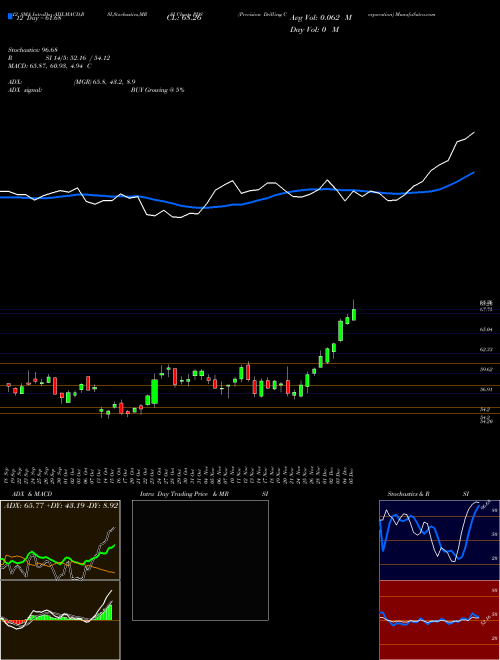The image size is (500, 660).
Task: Click the last green candlestick with tall wick
Action: 354,314
